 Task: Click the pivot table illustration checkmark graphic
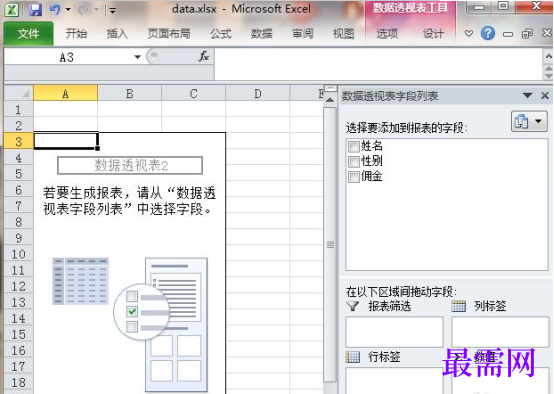(x=132, y=312)
